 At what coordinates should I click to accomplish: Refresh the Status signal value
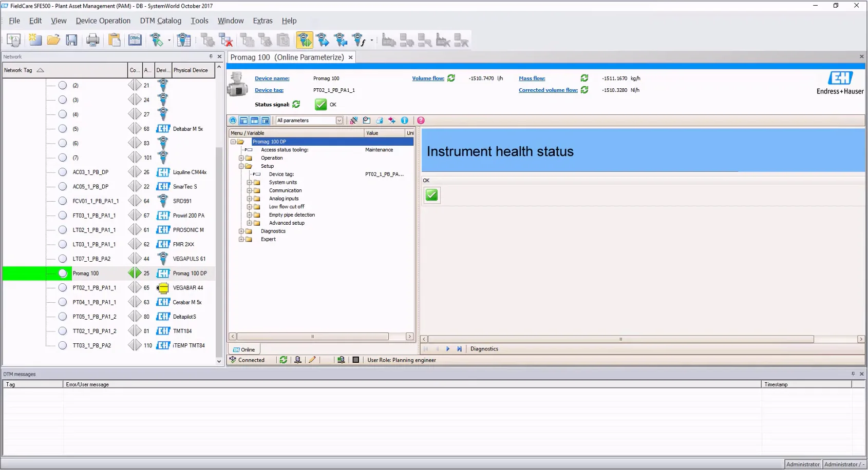pos(296,104)
